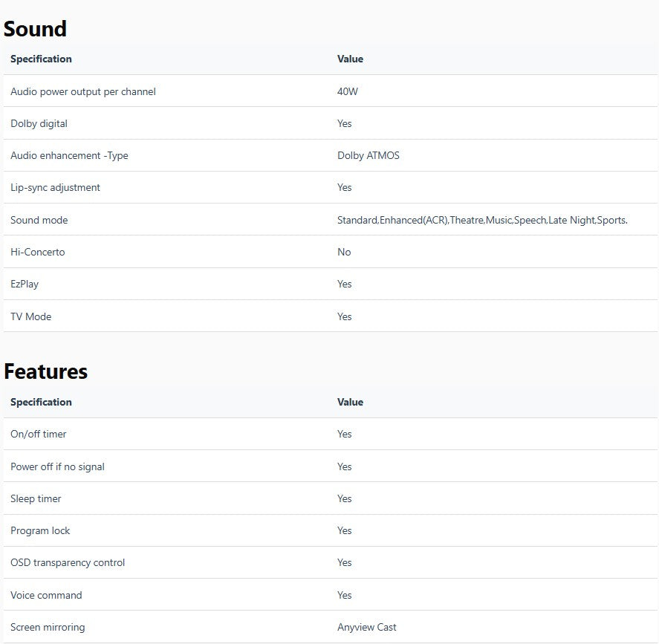Select the 'Voice command' label
Screen dimensions: 659x644
pos(46,595)
